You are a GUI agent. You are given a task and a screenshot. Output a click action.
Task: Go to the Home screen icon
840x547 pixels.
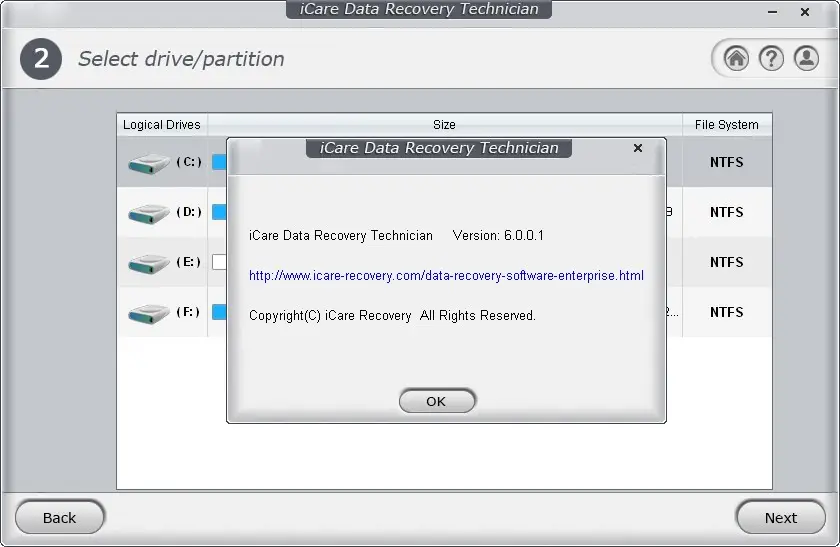pos(736,58)
